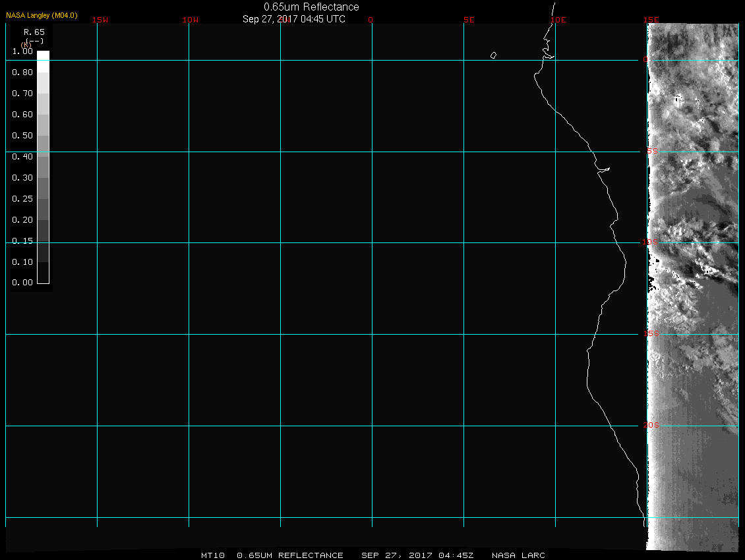The width and height of the screenshot is (745, 560).
Task: Click the '10S' latitude label
Action: 650,242
